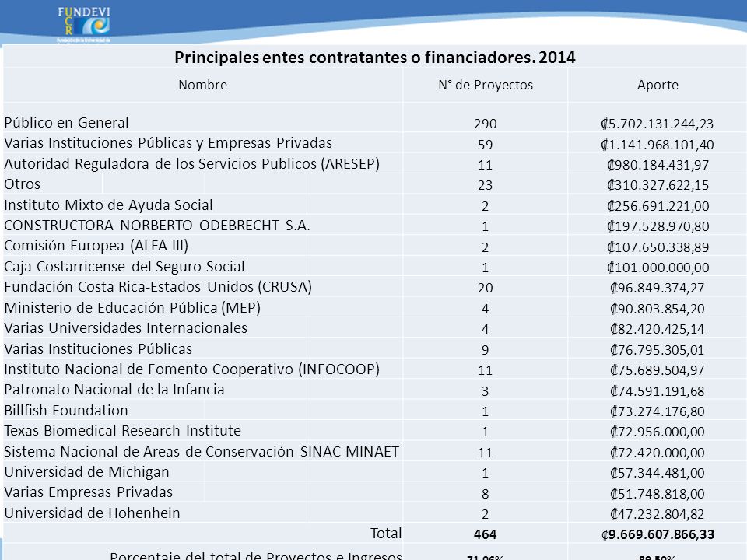Select the 'Público en General' row name
Image resolution: width=747 pixels, height=560 pixels.
click(x=66, y=122)
